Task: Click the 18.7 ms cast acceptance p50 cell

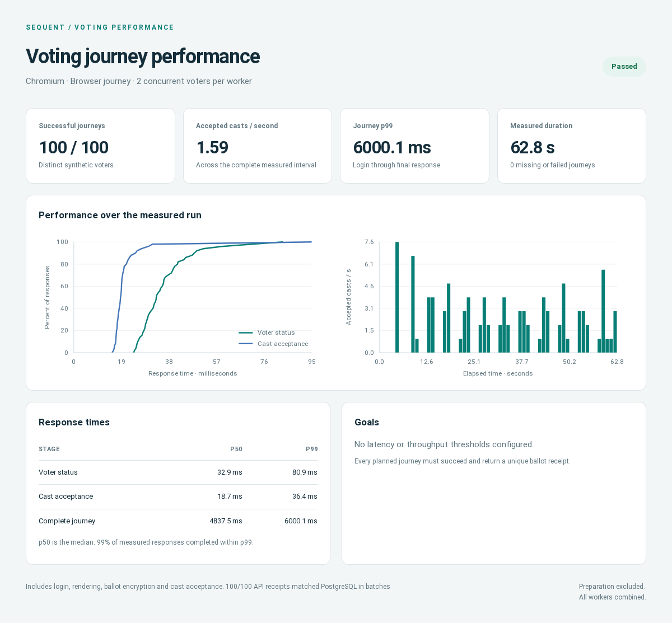Action: click(230, 496)
